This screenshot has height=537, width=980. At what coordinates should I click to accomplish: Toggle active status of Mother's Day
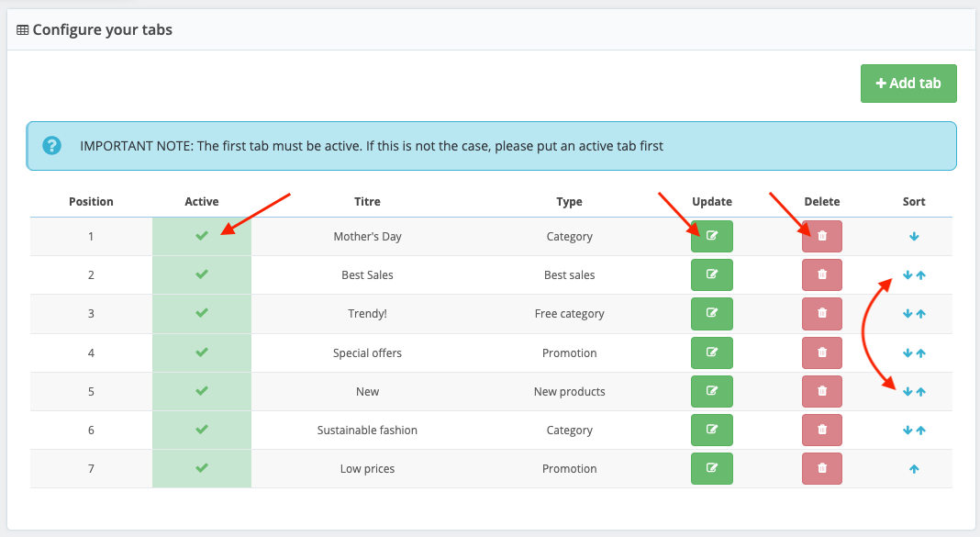point(201,236)
